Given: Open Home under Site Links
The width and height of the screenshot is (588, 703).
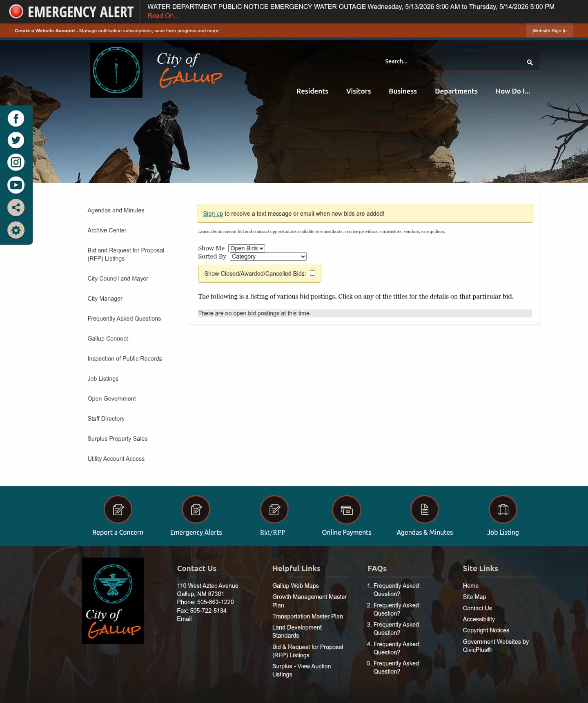Looking at the screenshot, I should coord(470,586).
